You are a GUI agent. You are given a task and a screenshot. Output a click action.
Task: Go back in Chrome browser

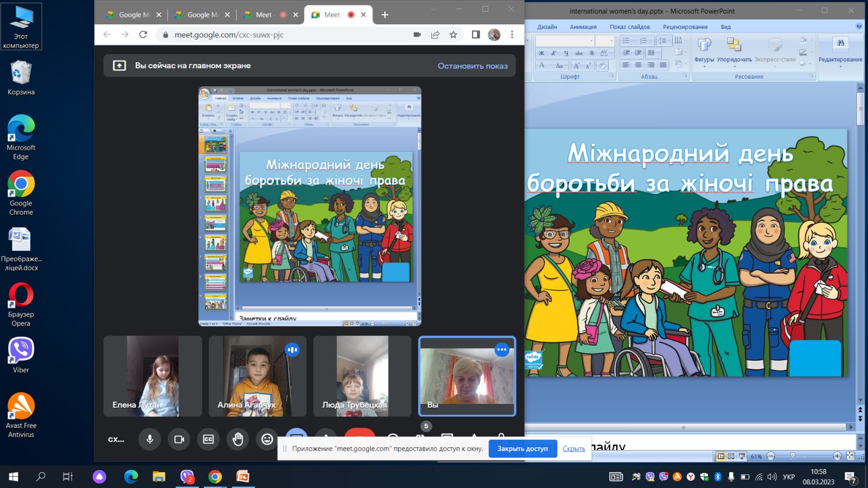coord(107,35)
